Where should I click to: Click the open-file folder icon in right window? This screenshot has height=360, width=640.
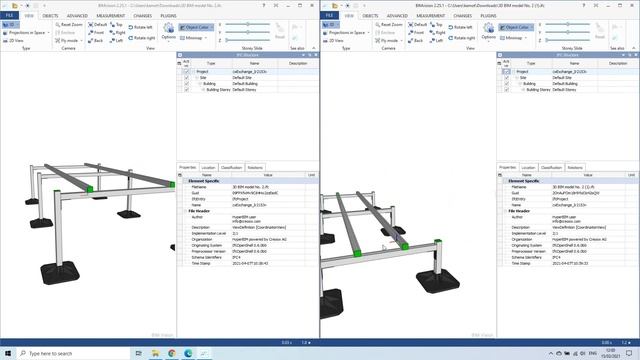point(335,6)
